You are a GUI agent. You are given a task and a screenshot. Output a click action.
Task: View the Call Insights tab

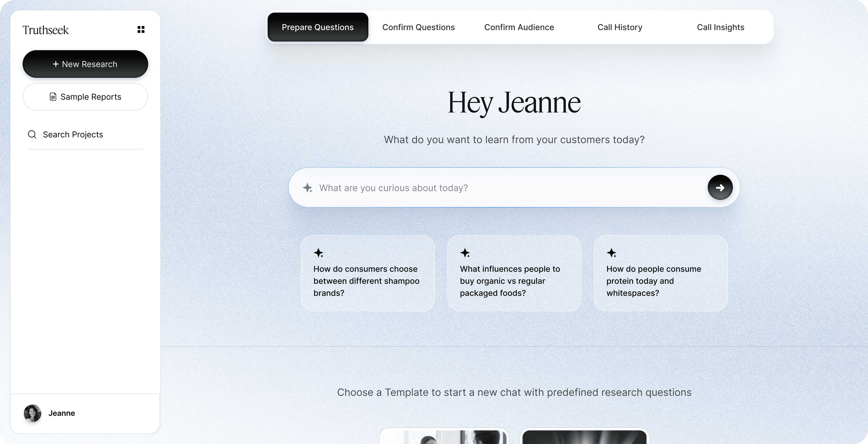click(720, 27)
